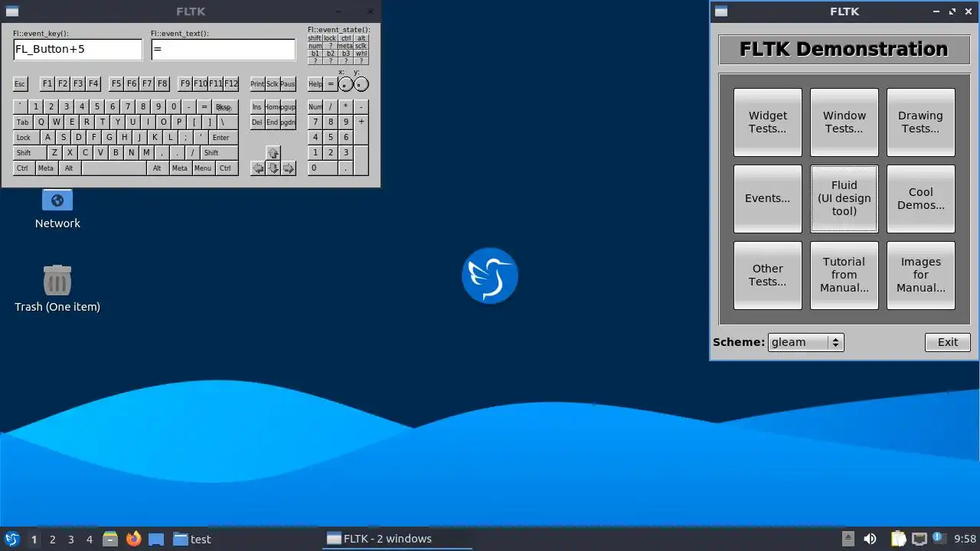Toggle the whl state indicator
This screenshot has width=980, height=551.
pos(361,54)
